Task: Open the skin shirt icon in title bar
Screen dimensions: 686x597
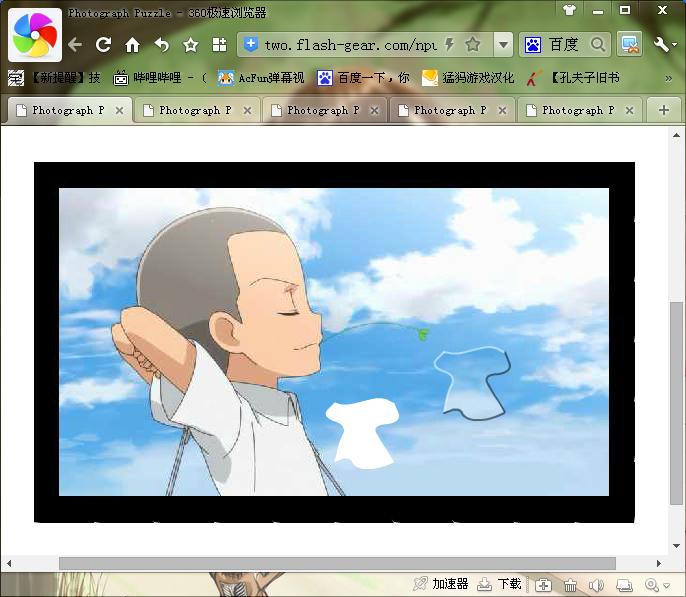Action: pyautogui.click(x=569, y=10)
